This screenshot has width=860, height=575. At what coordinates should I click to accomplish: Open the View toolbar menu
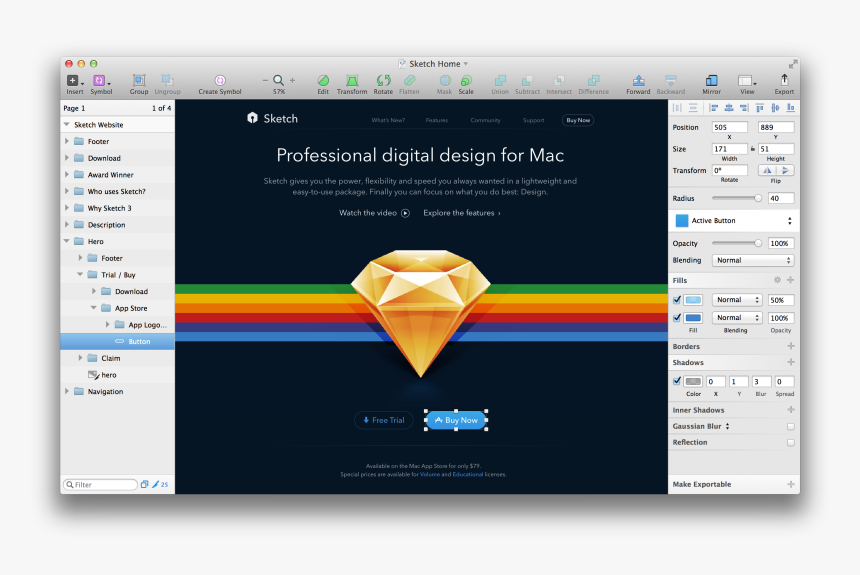click(746, 81)
